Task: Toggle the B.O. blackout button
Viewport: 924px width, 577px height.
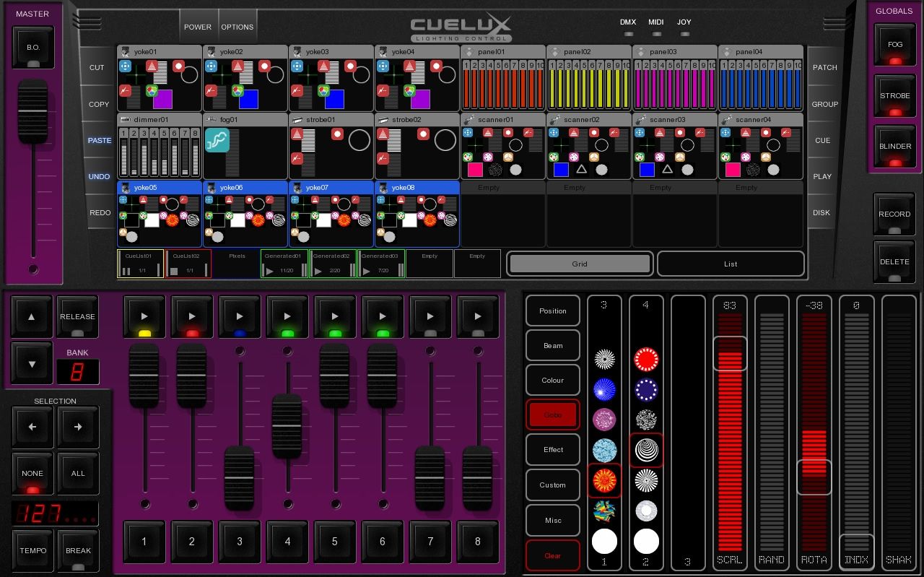Action: coord(33,48)
